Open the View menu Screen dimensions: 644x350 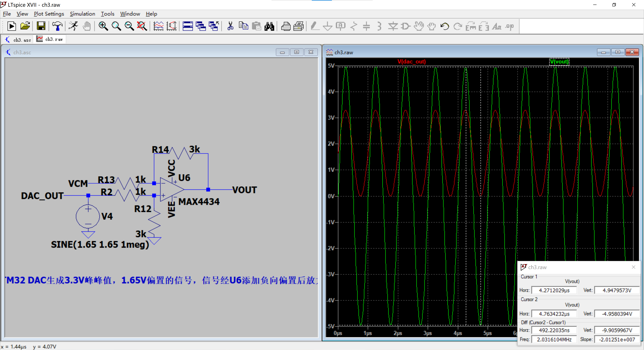tap(22, 14)
